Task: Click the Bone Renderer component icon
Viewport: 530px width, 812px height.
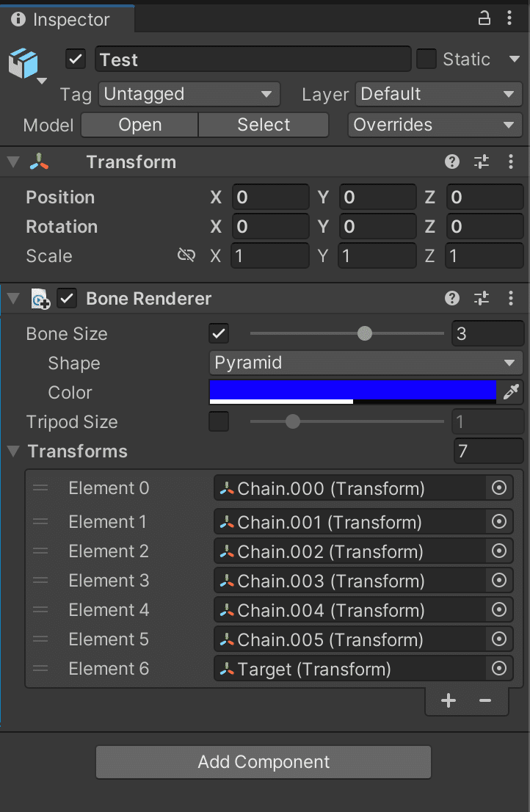Action: [x=40, y=299]
